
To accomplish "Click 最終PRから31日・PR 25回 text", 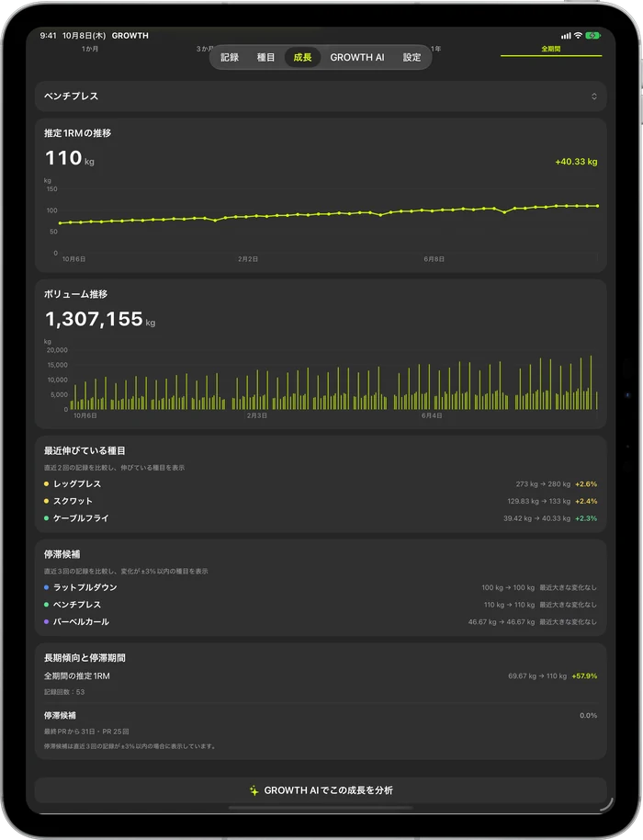I will click(x=86, y=732).
